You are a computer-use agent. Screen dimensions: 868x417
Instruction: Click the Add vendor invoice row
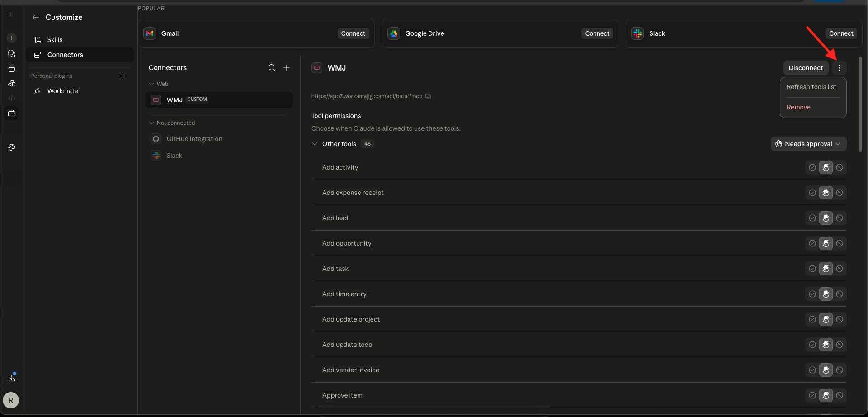coord(579,370)
